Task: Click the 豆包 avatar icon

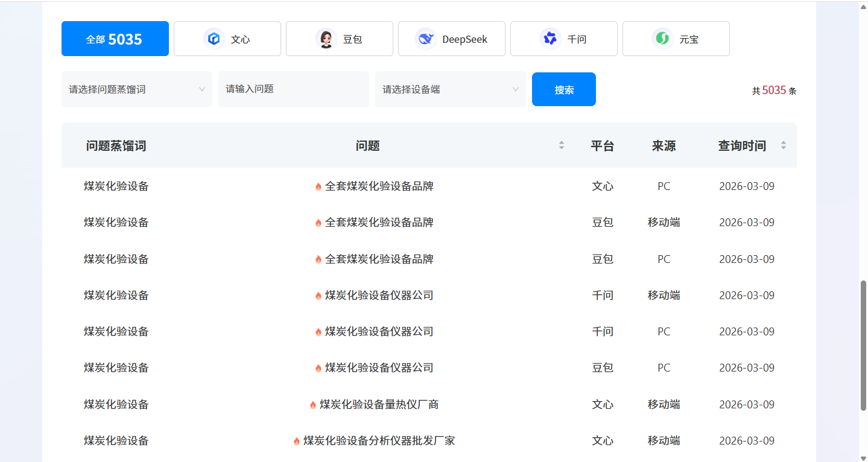Action: pos(326,39)
